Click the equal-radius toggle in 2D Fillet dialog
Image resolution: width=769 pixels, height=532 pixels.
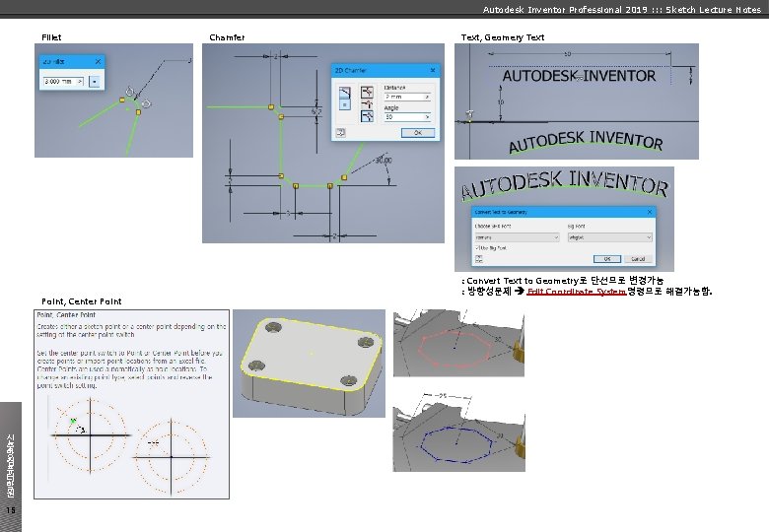tap(95, 82)
